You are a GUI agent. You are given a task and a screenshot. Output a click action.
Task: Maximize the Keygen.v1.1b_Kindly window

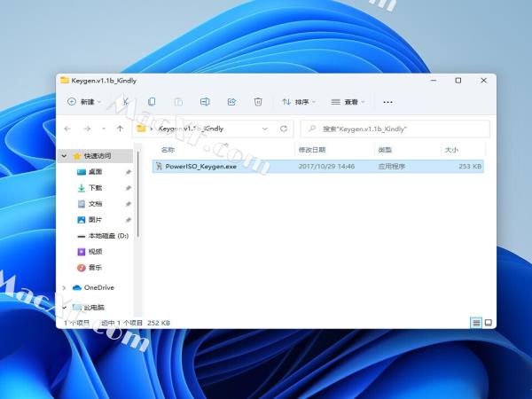click(x=458, y=81)
